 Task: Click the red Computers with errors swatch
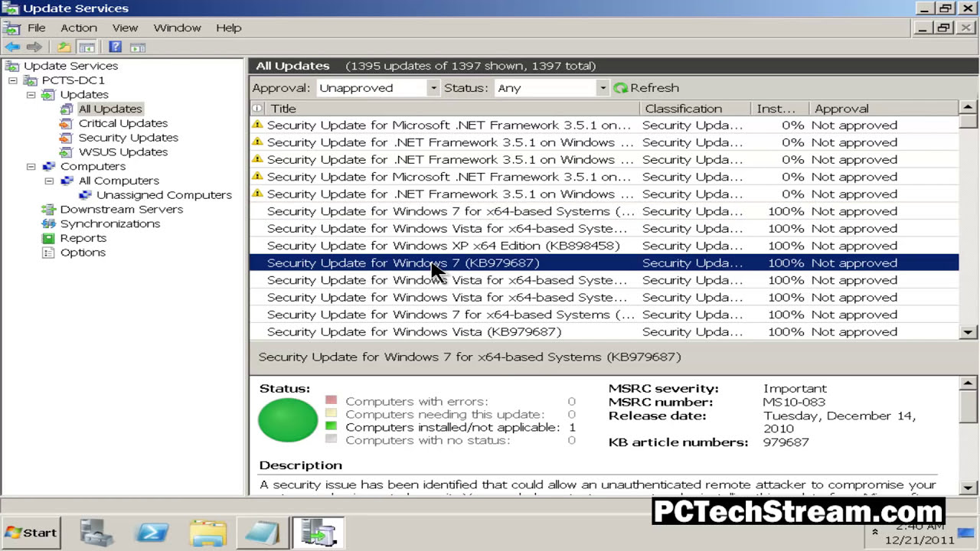331,400
